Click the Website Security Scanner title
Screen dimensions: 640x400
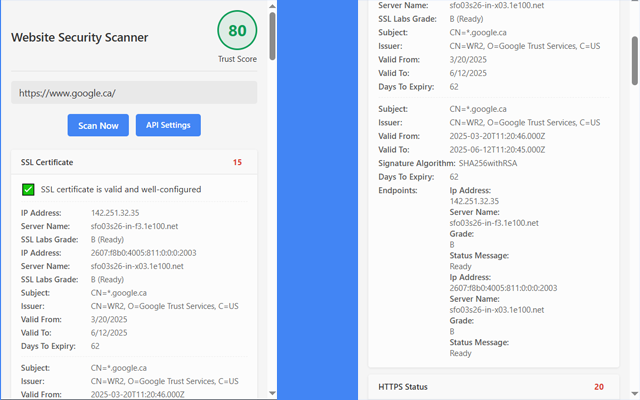pyautogui.click(x=80, y=37)
